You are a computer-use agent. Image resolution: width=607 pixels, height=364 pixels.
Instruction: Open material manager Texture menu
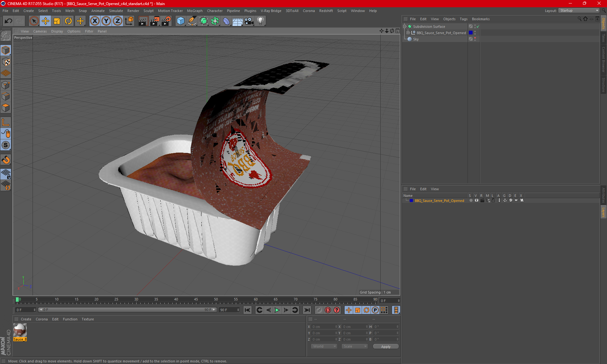click(88, 319)
